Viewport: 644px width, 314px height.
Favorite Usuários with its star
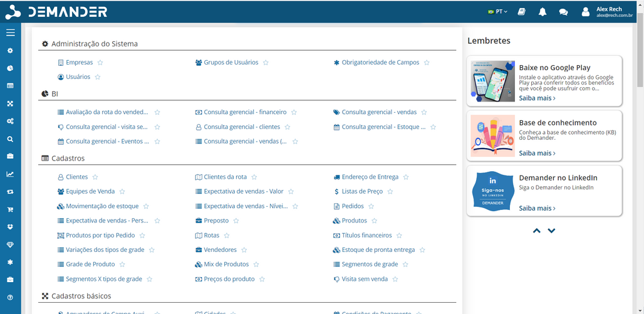pyautogui.click(x=98, y=77)
